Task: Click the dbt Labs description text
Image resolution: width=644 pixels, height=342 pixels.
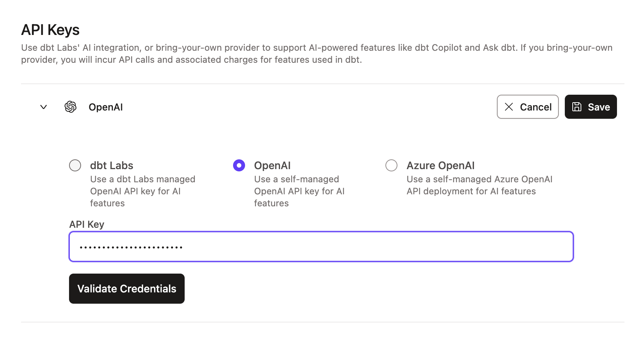Action: pyautogui.click(x=142, y=191)
